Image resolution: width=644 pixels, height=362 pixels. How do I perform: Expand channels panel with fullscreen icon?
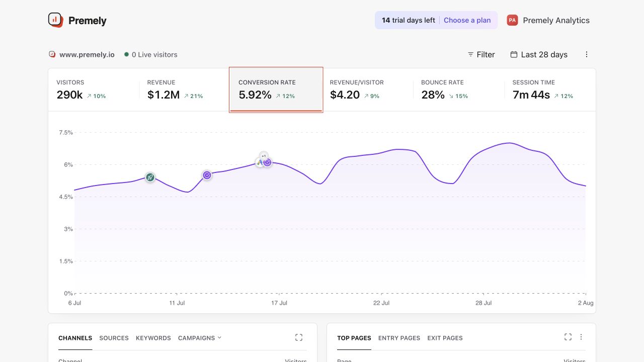click(299, 337)
